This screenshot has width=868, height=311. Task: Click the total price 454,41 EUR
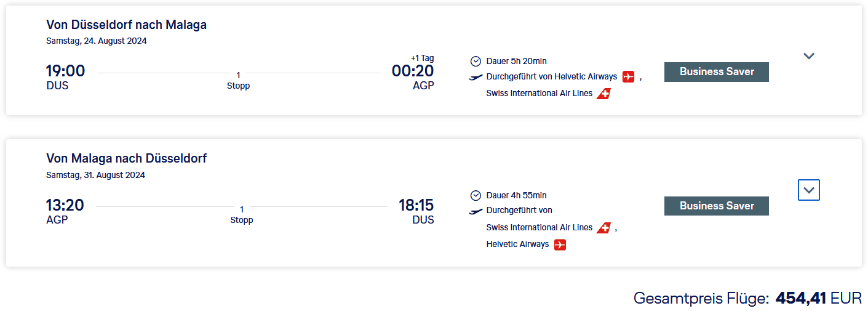point(818,299)
